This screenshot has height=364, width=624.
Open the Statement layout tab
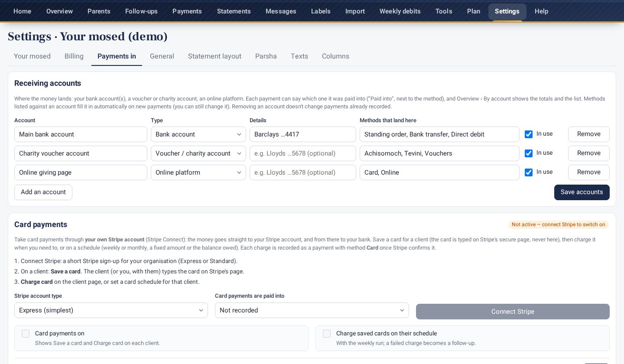coord(214,56)
